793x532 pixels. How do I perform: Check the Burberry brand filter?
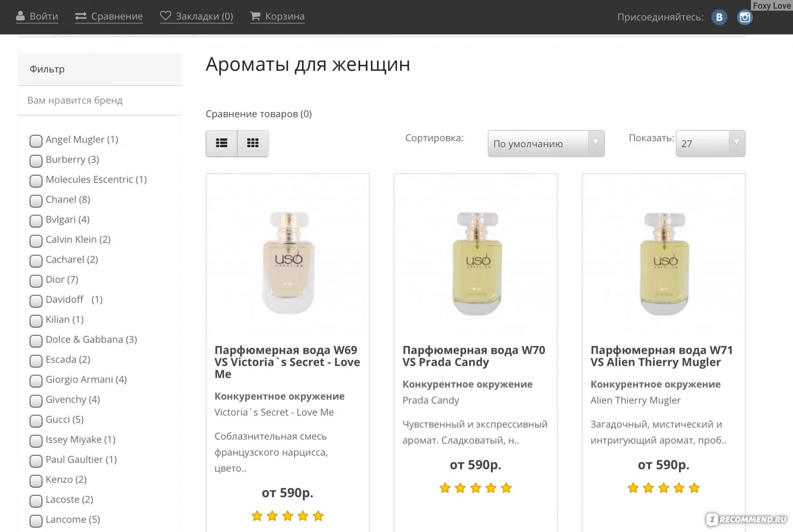pos(36,161)
